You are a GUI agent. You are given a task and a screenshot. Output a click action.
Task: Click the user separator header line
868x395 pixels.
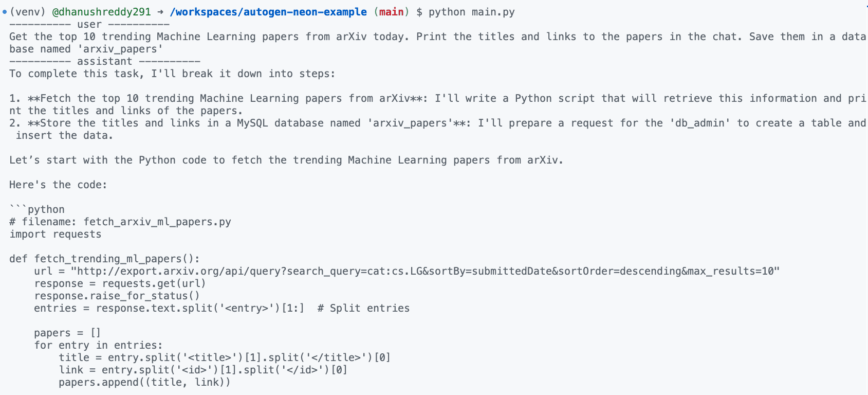point(89,24)
